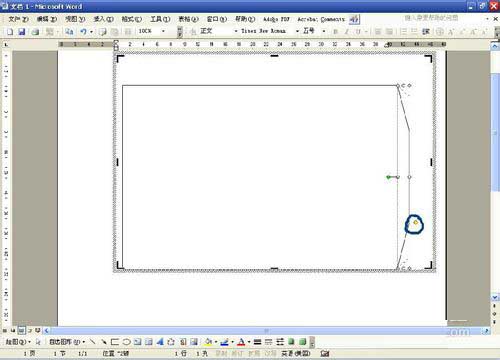The image size is (500, 360).
Task: Open the 插入 (Insert) menu
Action: [103, 19]
